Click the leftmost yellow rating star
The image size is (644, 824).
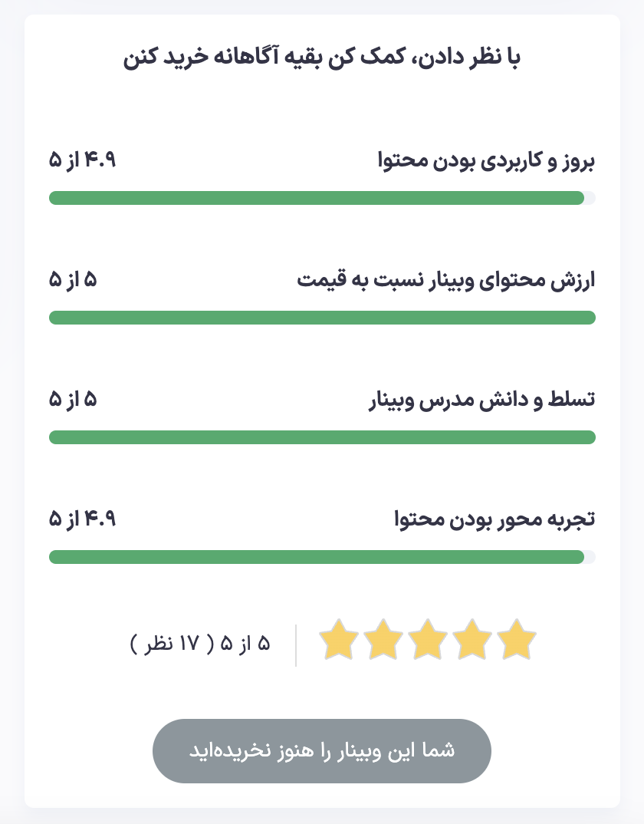338,641
